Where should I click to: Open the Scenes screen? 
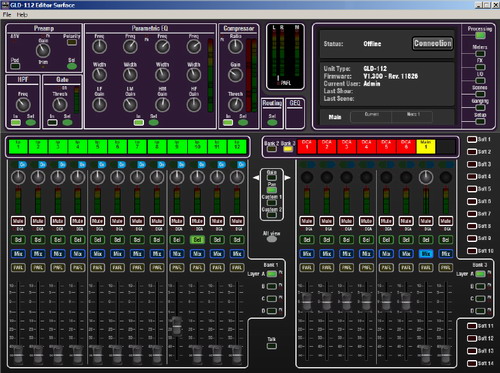(480, 94)
